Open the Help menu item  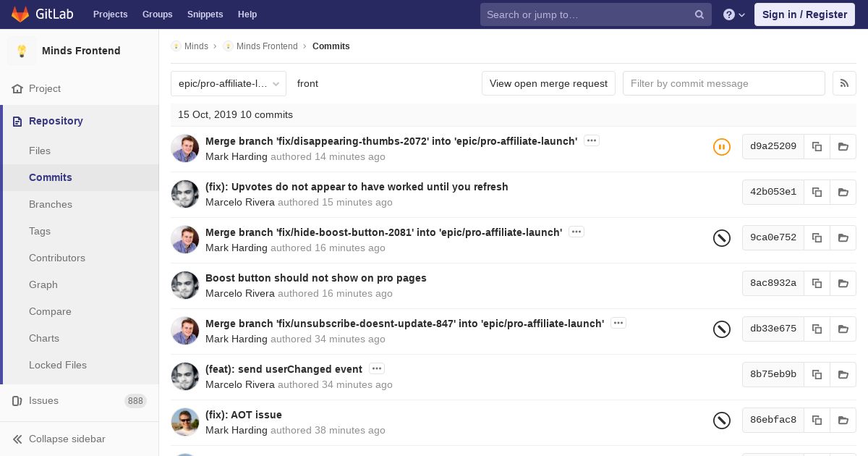coord(247,14)
